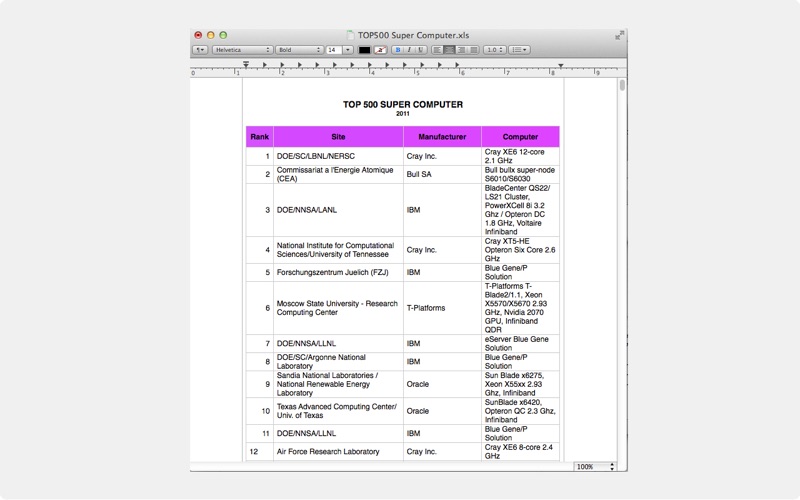
Task: Open the black text color swatch
Action: click(x=364, y=50)
